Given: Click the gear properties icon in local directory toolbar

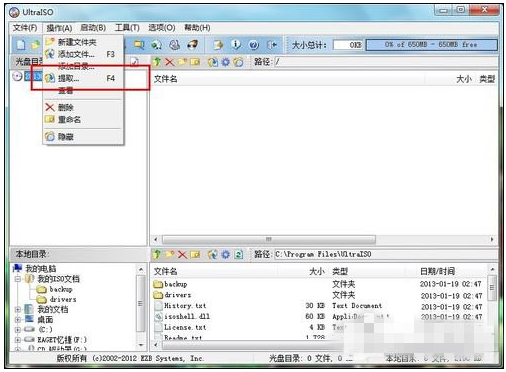Looking at the screenshot, I should click(226, 255).
